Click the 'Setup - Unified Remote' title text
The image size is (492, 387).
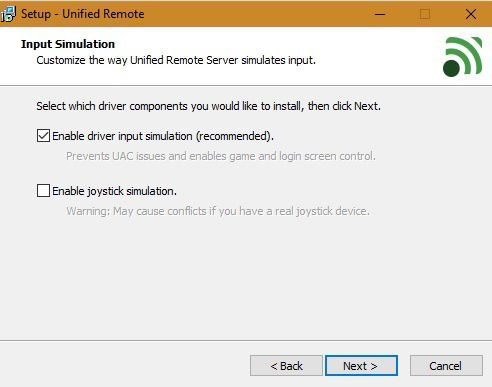(x=83, y=14)
